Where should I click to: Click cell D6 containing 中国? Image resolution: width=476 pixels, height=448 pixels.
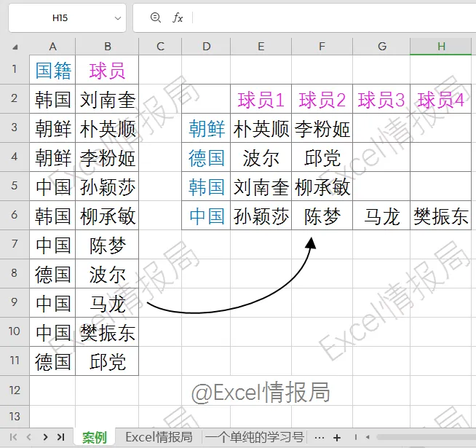[x=206, y=216]
